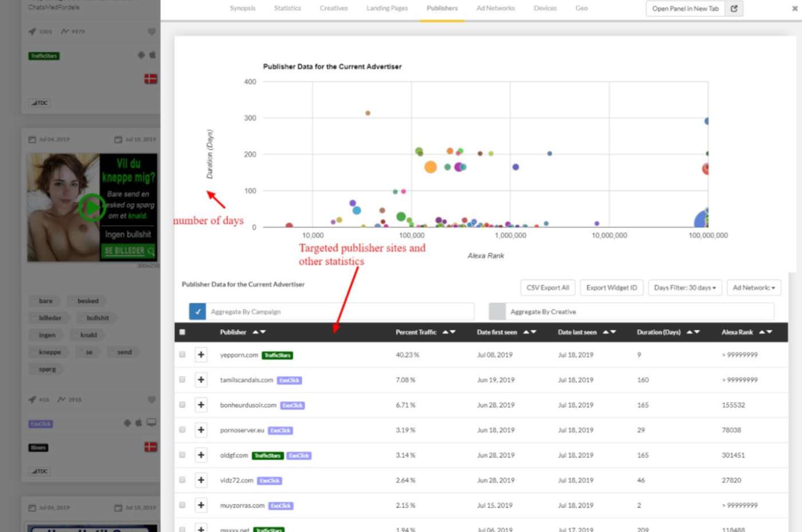Click the heart icon beside 416 stats
The width and height of the screenshot is (802, 532).
151,400
